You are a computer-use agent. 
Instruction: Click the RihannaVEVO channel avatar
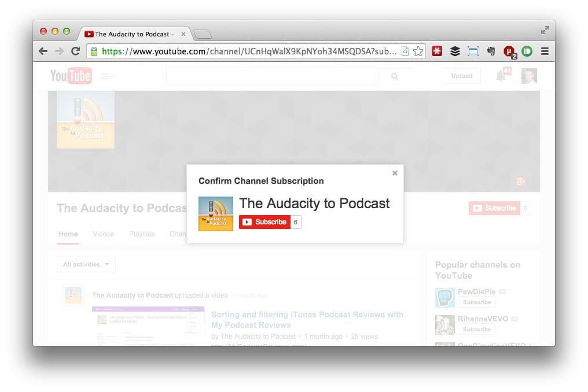pyautogui.click(x=444, y=325)
